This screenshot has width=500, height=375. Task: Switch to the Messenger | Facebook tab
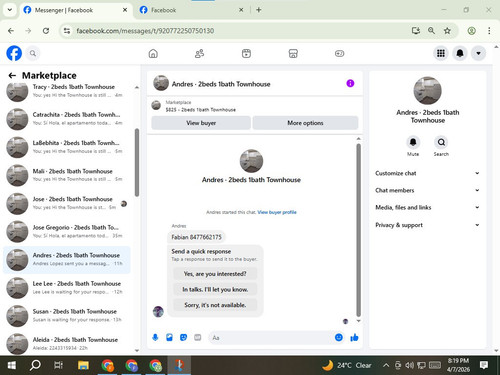click(75, 10)
